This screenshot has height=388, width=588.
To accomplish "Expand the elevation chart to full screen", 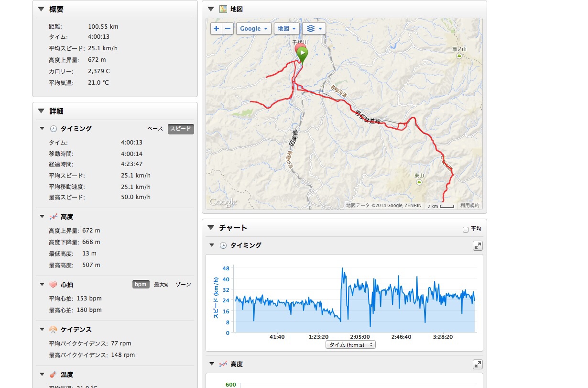I will tap(478, 365).
